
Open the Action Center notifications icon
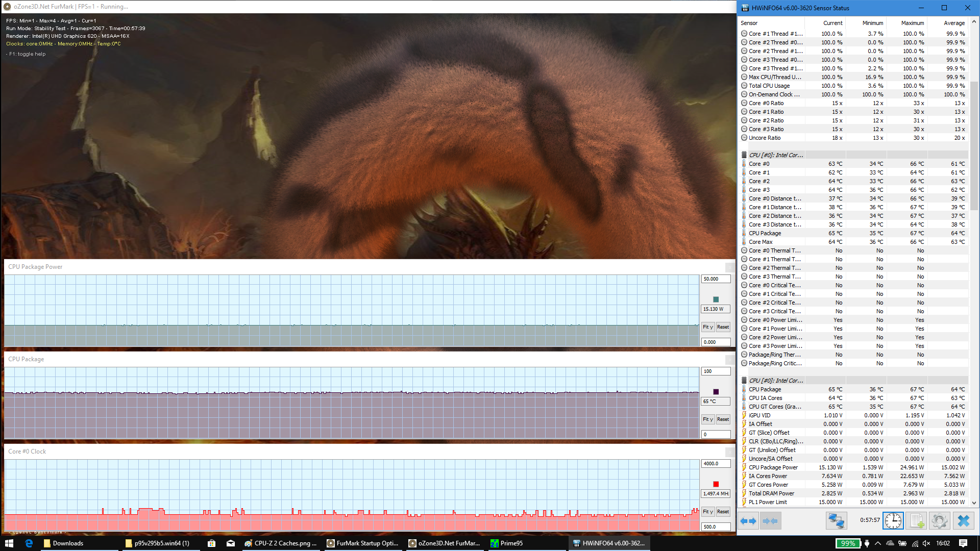click(963, 543)
